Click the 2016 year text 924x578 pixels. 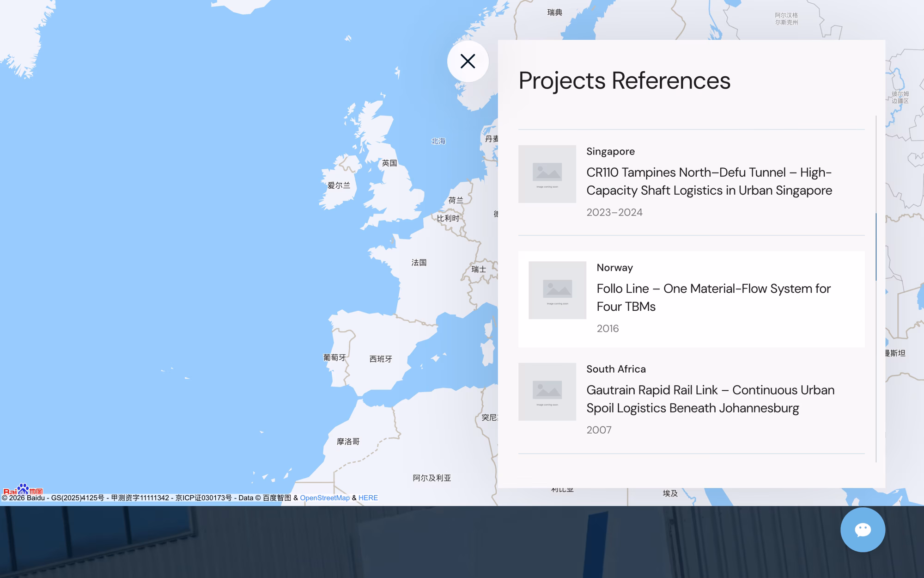tap(608, 328)
